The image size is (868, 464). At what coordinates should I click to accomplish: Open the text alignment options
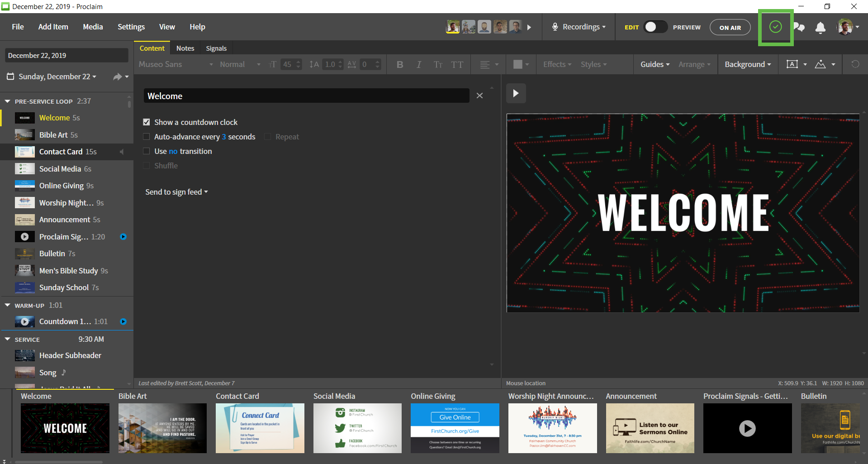coord(489,64)
